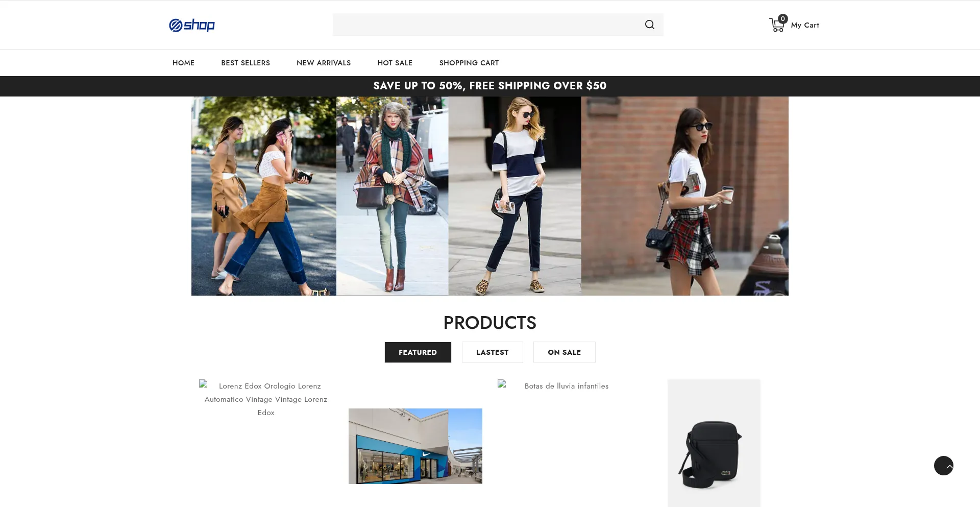The image size is (980, 507).
Task: Click the scroll-to-top arrow button
Action: pyautogui.click(x=943, y=466)
